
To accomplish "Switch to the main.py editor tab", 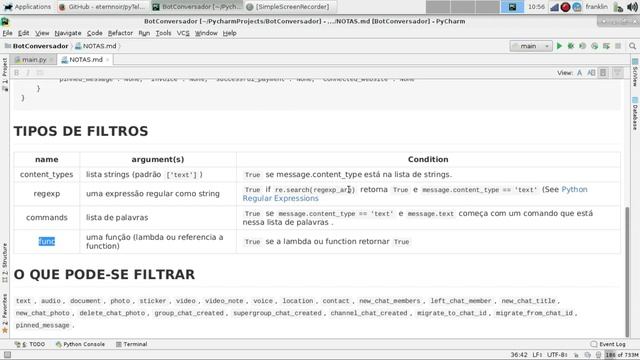I will [x=33, y=60].
